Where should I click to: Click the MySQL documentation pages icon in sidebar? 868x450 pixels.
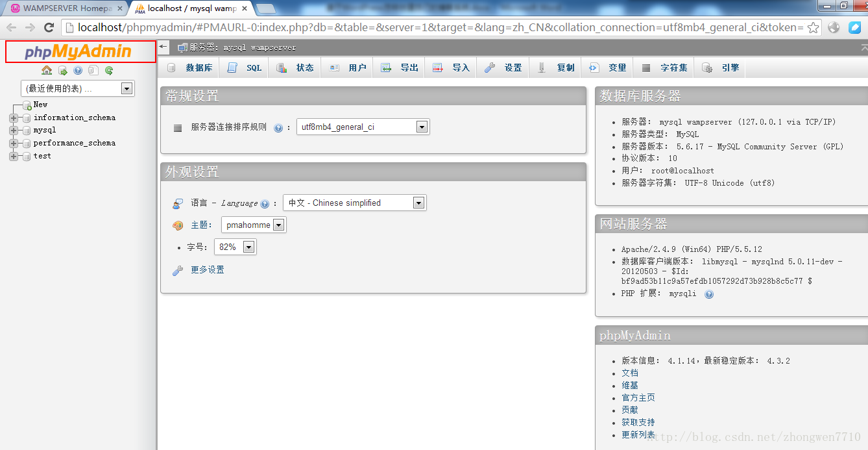click(93, 70)
